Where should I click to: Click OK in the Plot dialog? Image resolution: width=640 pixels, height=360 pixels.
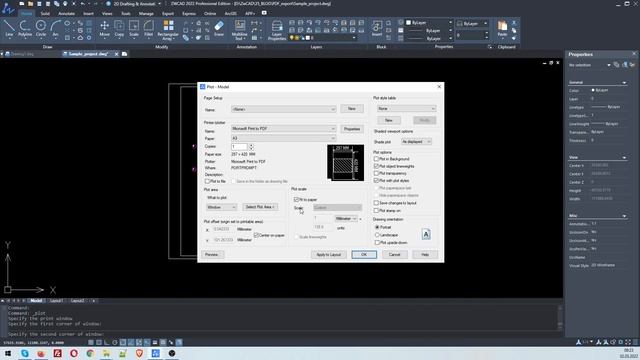click(364, 255)
